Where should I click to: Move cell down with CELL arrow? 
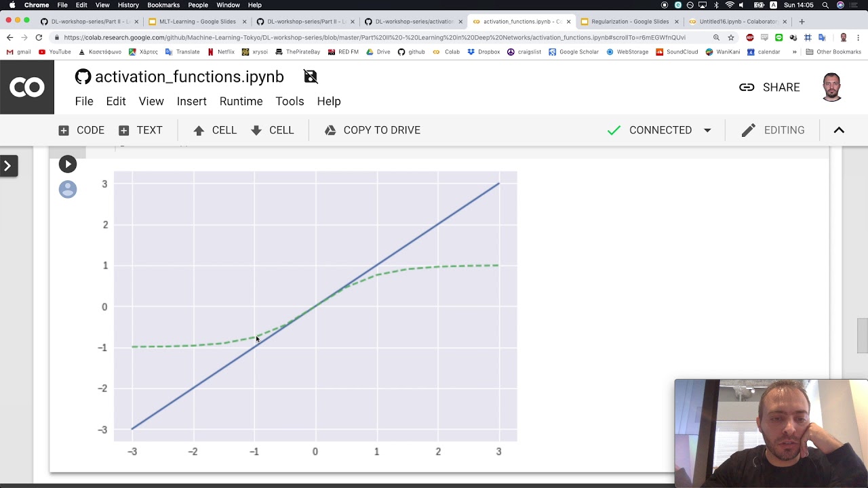[272, 130]
